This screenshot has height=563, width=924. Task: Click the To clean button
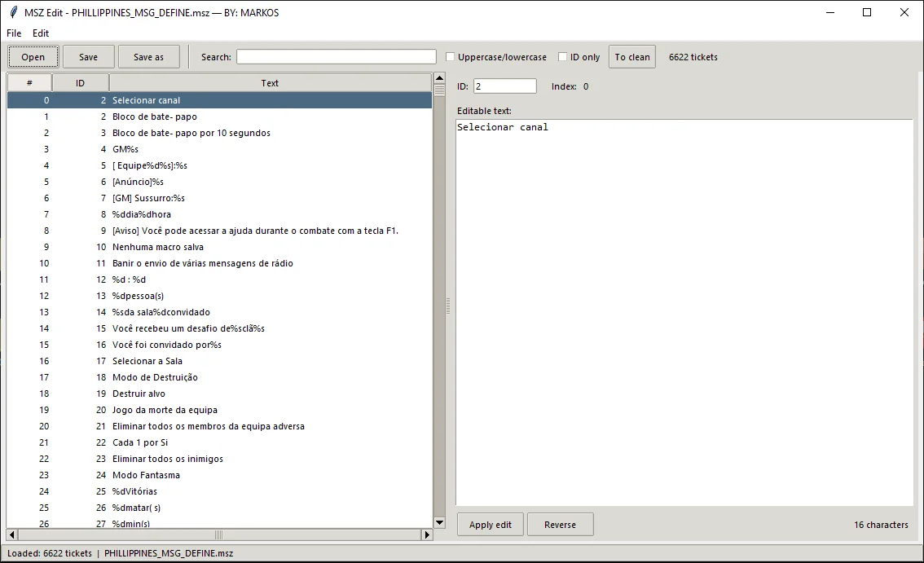pos(632,57)
